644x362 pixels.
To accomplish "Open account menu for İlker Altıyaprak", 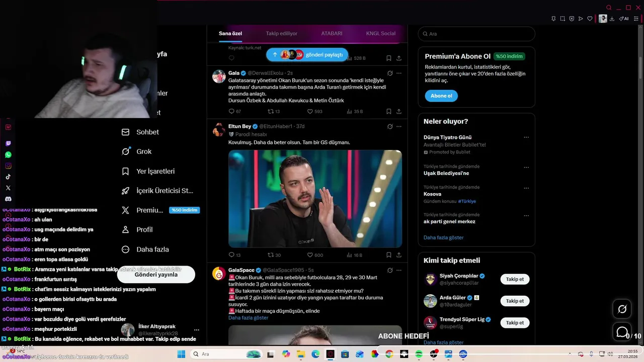I will point(197,330).
